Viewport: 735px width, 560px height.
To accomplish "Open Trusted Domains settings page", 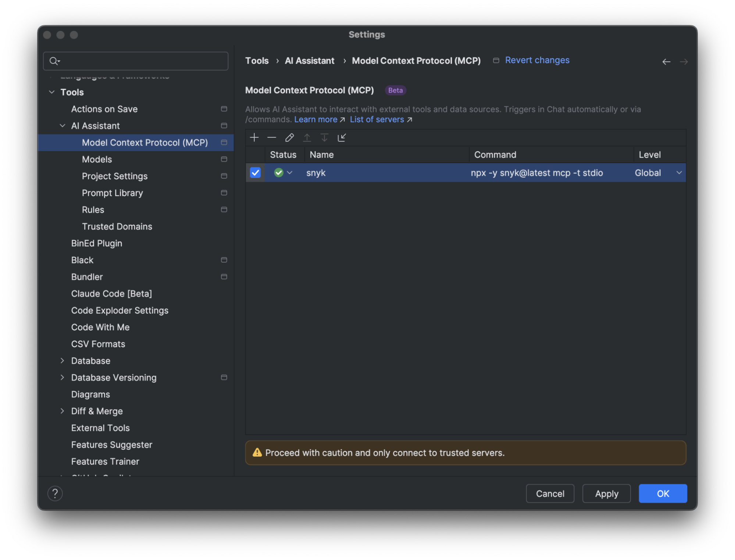I will 117,227.
